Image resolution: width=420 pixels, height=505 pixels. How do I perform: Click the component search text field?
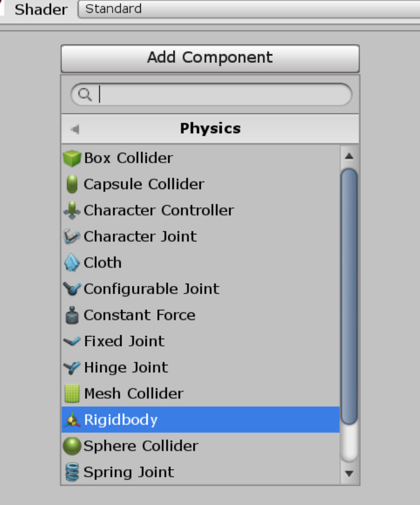tap(217, 95)
